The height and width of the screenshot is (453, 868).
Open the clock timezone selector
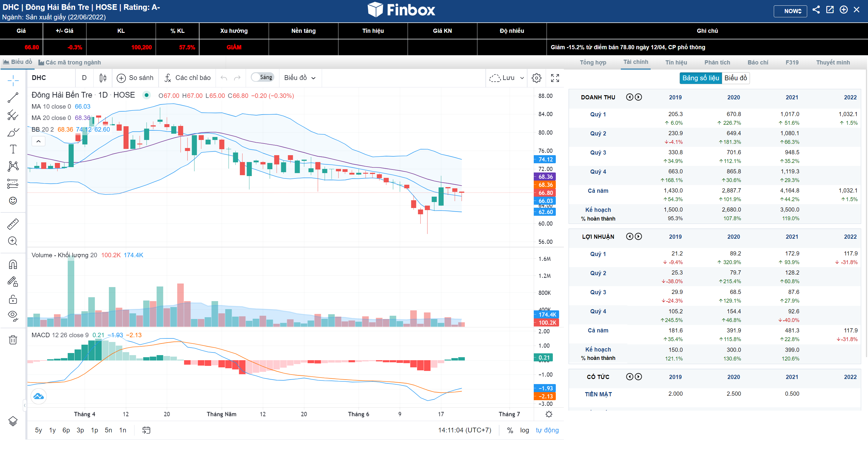point(465,430)
